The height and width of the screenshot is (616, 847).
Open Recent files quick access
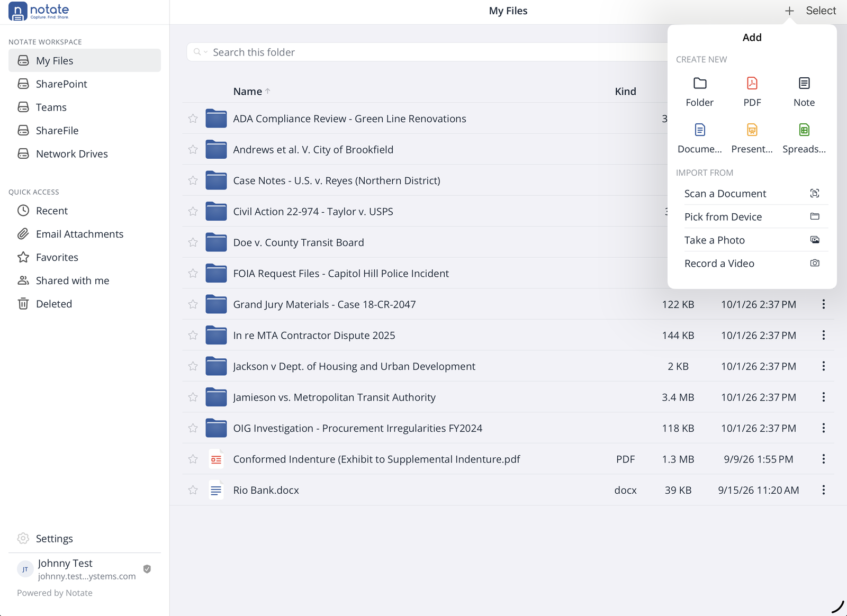tap(85, 211)
